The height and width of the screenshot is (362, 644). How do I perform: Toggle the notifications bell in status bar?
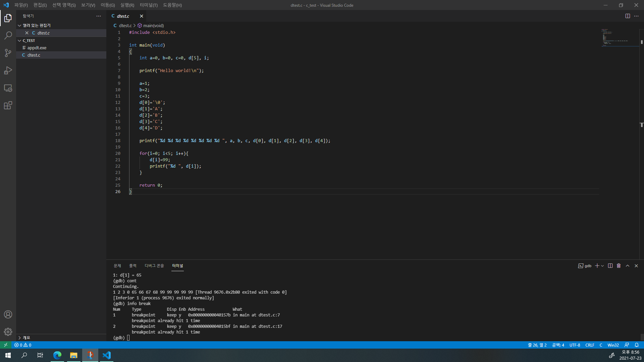click(x=637, y=345)
